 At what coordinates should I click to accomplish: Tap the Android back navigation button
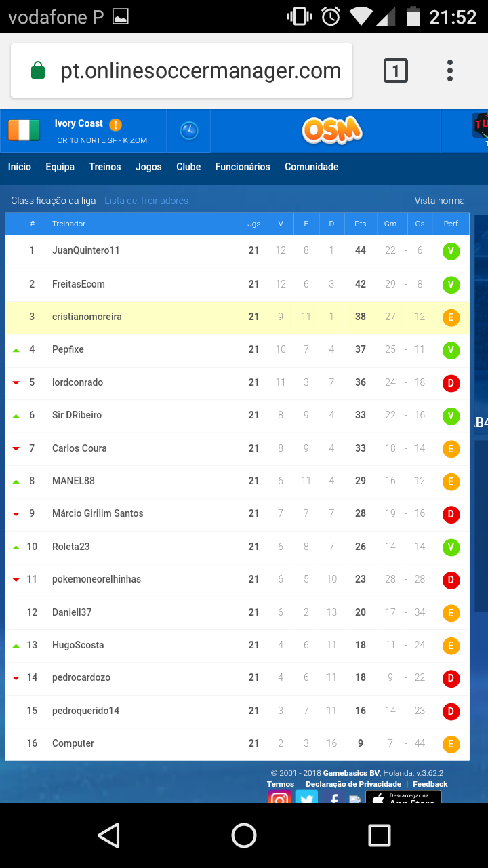click(108, 835)
